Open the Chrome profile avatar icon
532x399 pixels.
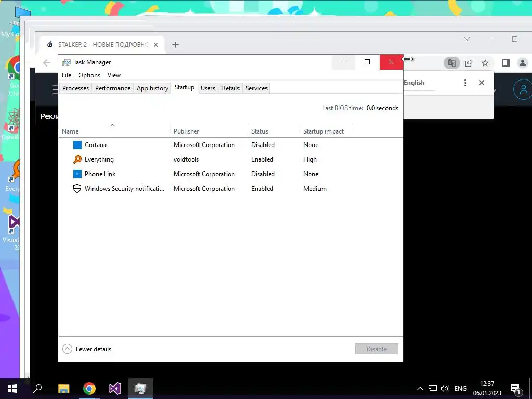click(x=523, y=63)
